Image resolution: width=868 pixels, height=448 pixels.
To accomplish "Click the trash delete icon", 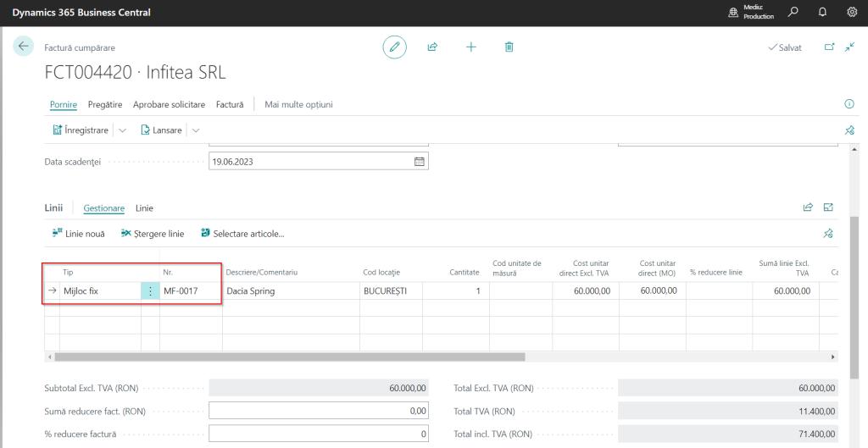I will (509, 47).
